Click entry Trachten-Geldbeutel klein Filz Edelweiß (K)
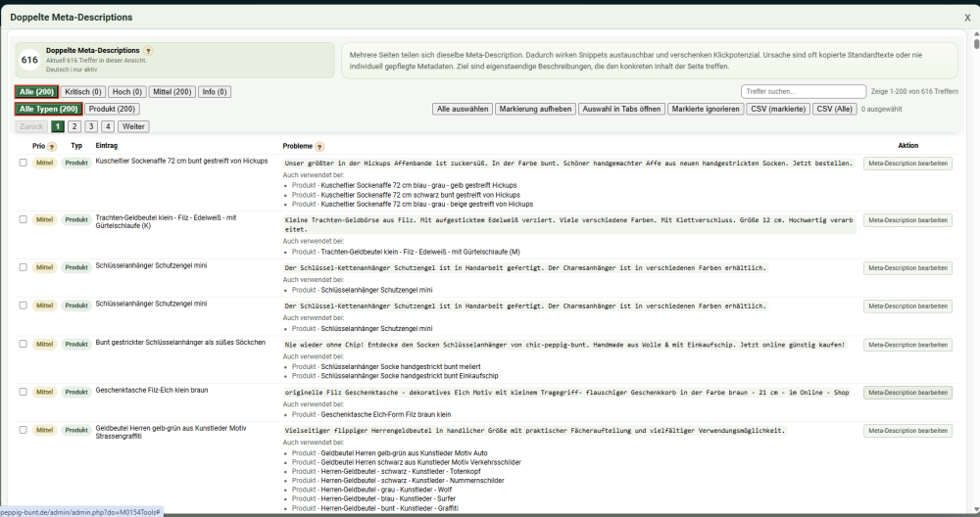Viewport: 980px width, 517px height. click(166, 221)
